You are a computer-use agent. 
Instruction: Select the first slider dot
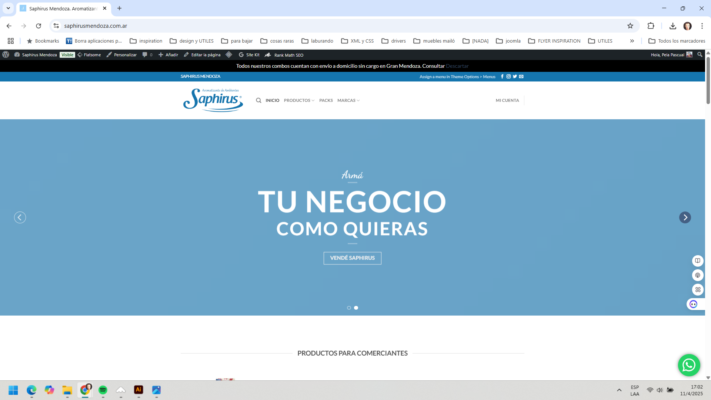point(349,308)
